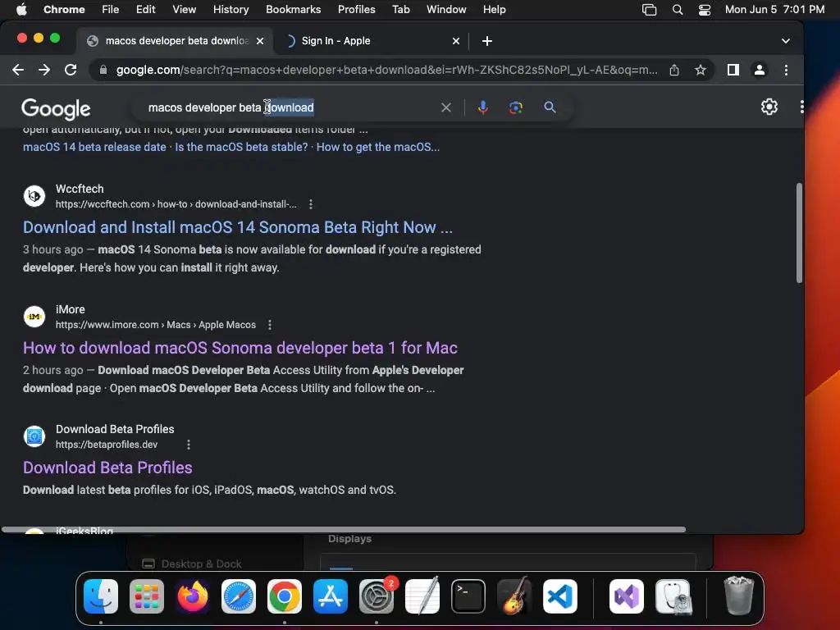Open App Store from the Dock

pos(331,596)
